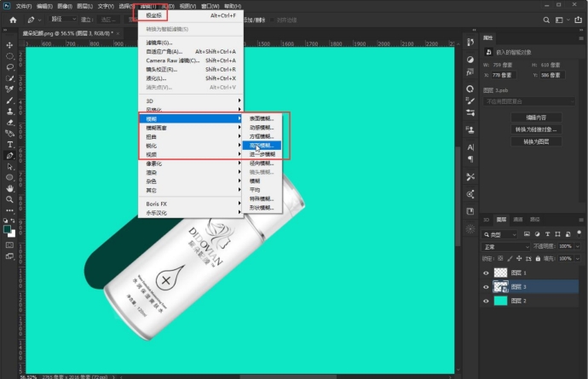Click the foreground color swatch
The width and height of the screenshot is (588, 379).
coord(7,229)
